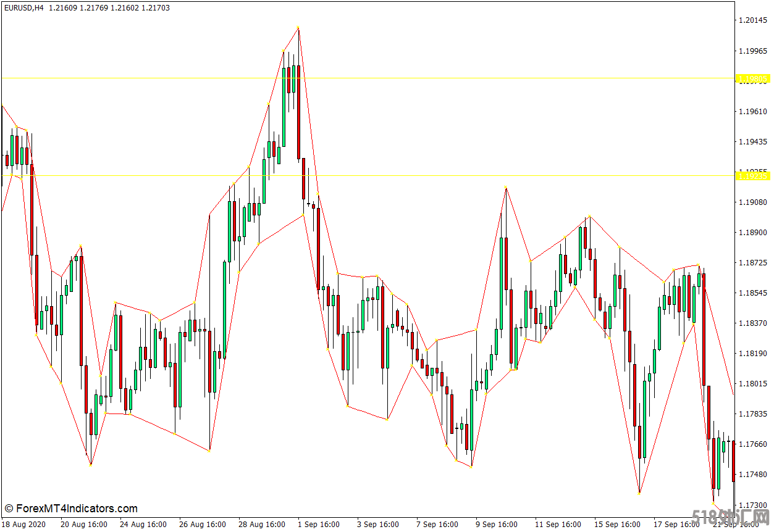This screenshot has width=774, height=532.
Task: Click the 1.19235 yellow price label
Action: point(752,176)
